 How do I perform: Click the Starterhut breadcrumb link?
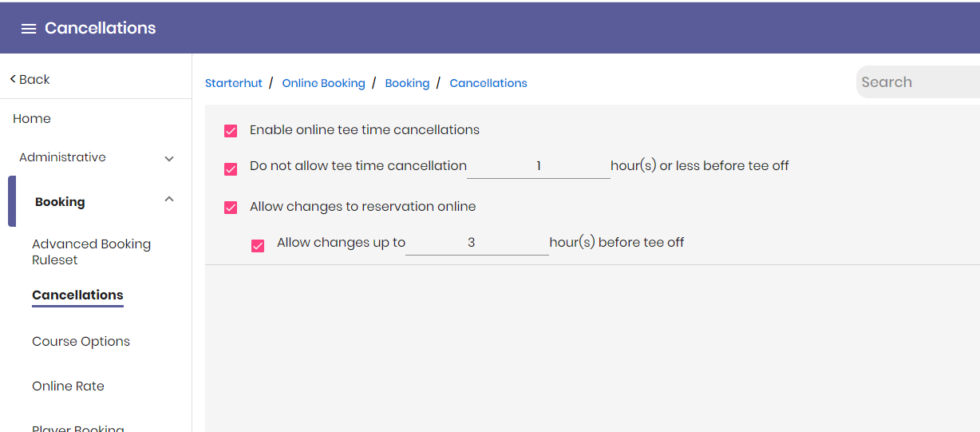tap(234, 83)
